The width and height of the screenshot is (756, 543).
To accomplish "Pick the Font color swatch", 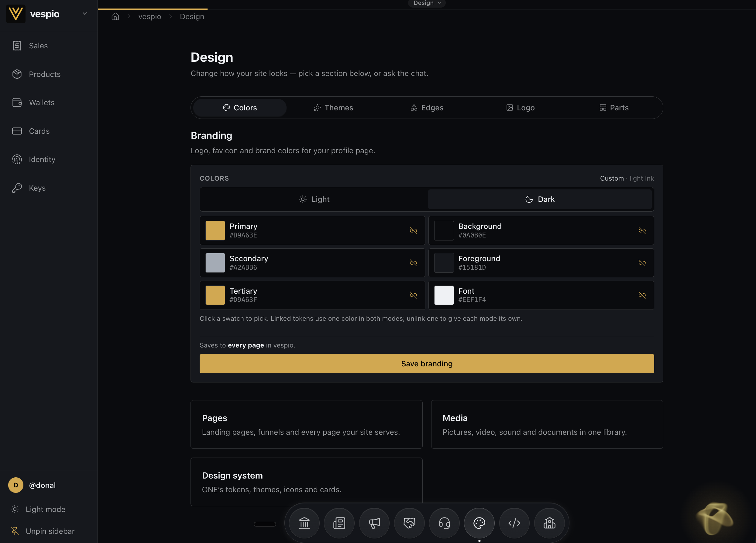I will pos(444,295).
